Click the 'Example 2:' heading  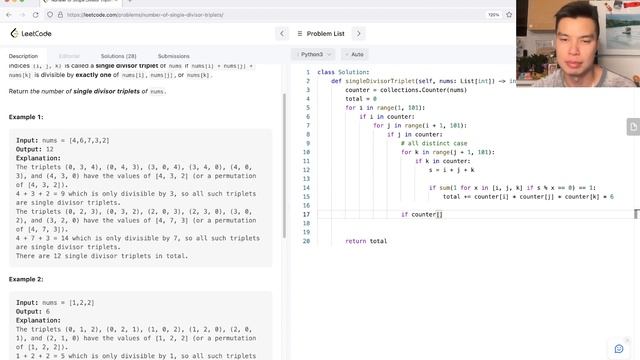point(26,279)
